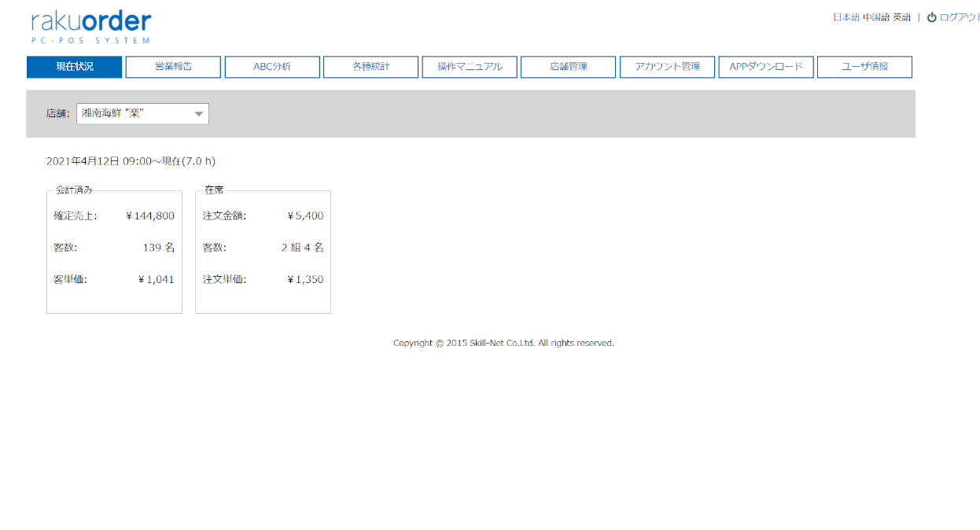The width and height of the screenshot is (980, 530).
Task: Click the 確定売上 amount ¥144,800
Action: pos(150,216)
